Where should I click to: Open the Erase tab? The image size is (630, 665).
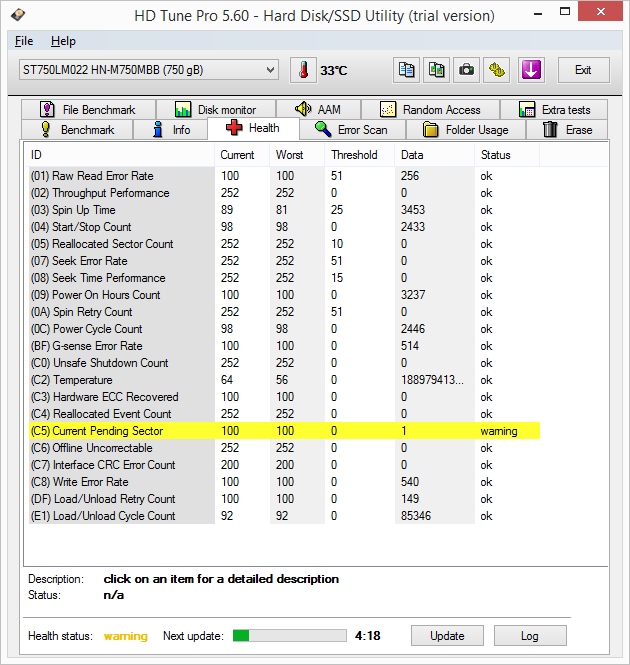click(567, 130)
